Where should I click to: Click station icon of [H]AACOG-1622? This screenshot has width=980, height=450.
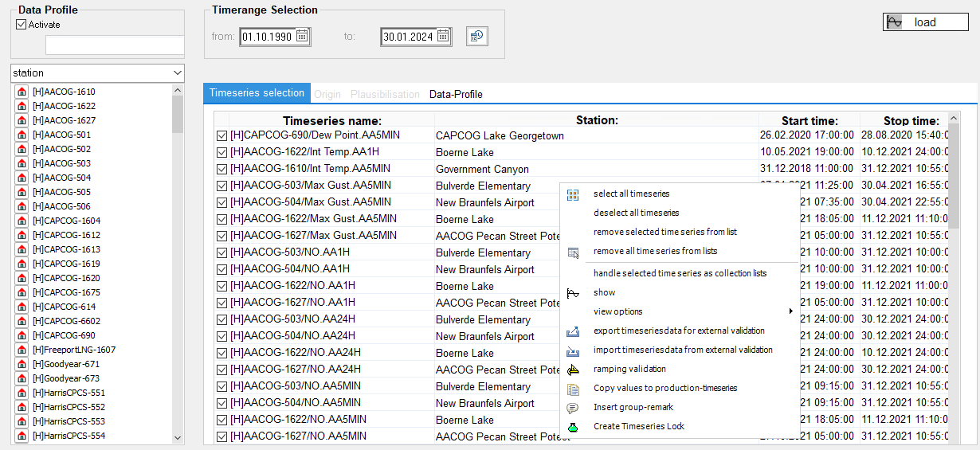(22, 106)
